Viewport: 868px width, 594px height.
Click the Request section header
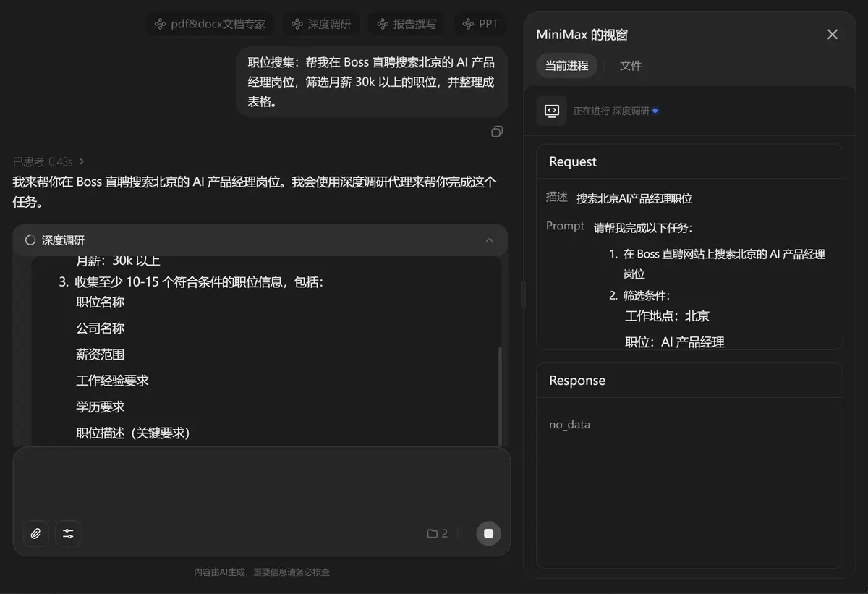(x=573, y=161)
